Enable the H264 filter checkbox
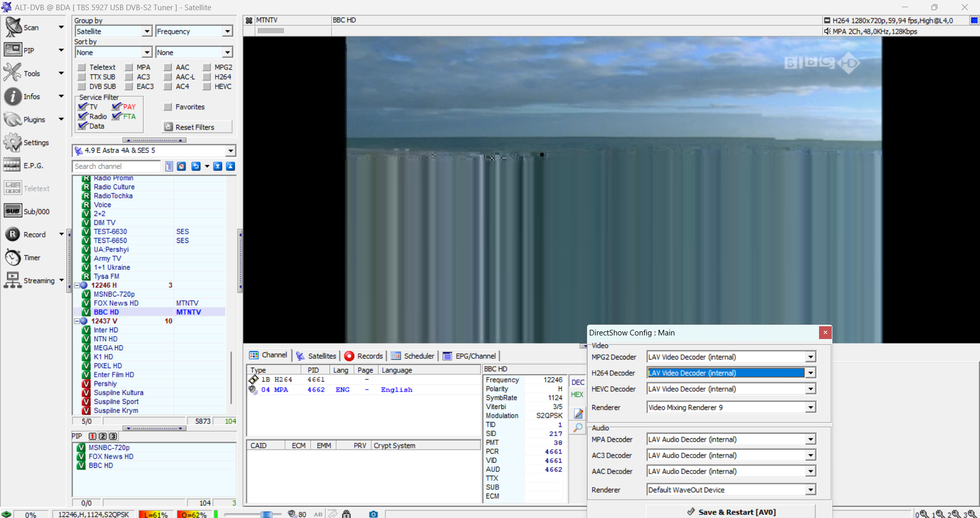980x518 pixels. tap(206, 77)
